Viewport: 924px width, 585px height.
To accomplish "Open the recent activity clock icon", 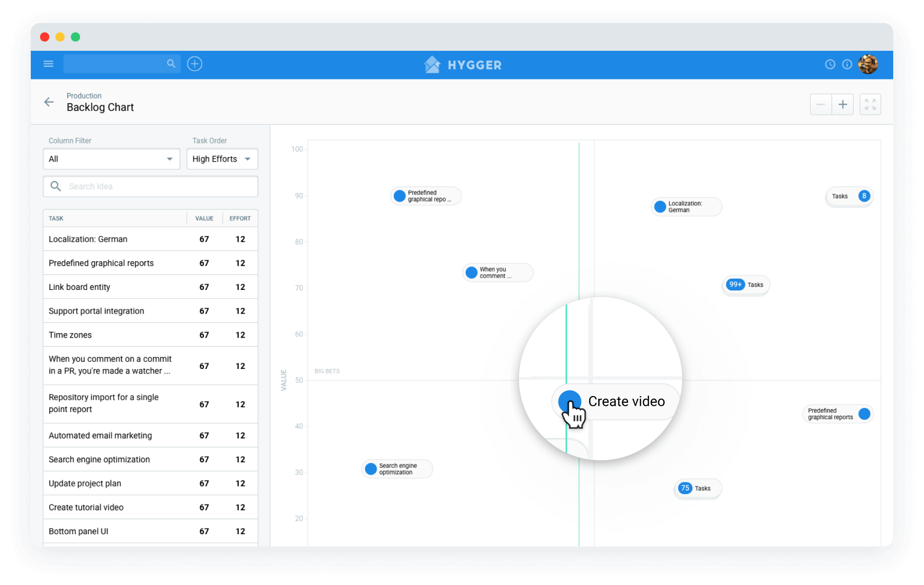I will coord(830,65).
